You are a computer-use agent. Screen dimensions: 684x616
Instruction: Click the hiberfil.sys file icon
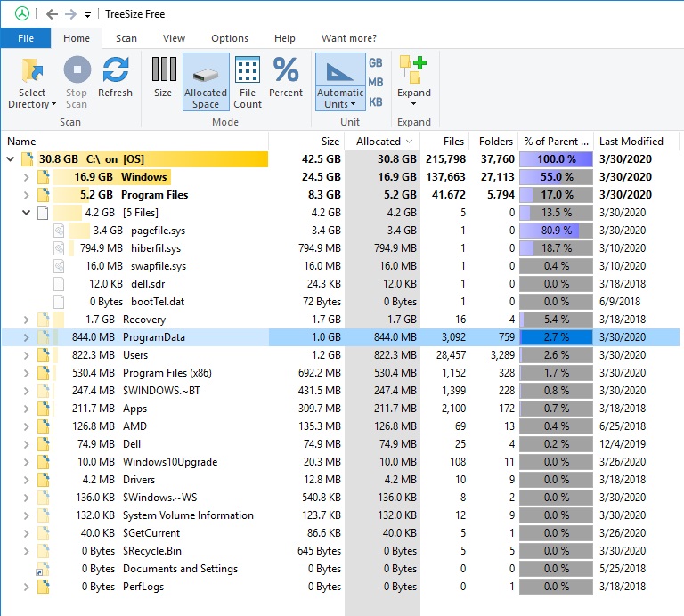[x=59, y=248]
